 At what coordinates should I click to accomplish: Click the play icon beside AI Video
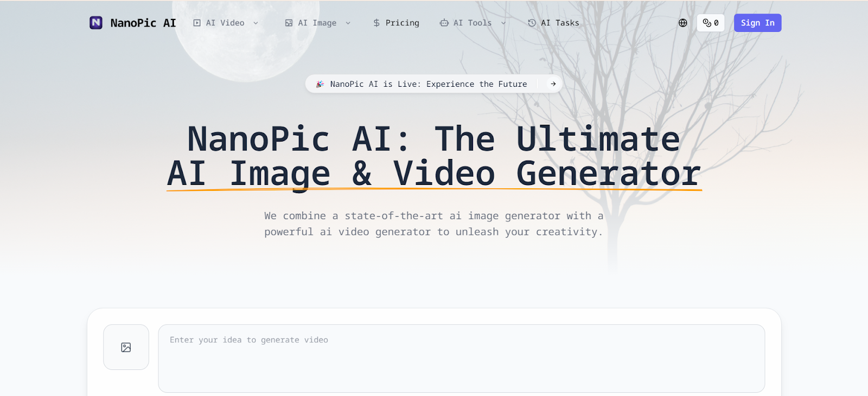coord(197,23)
